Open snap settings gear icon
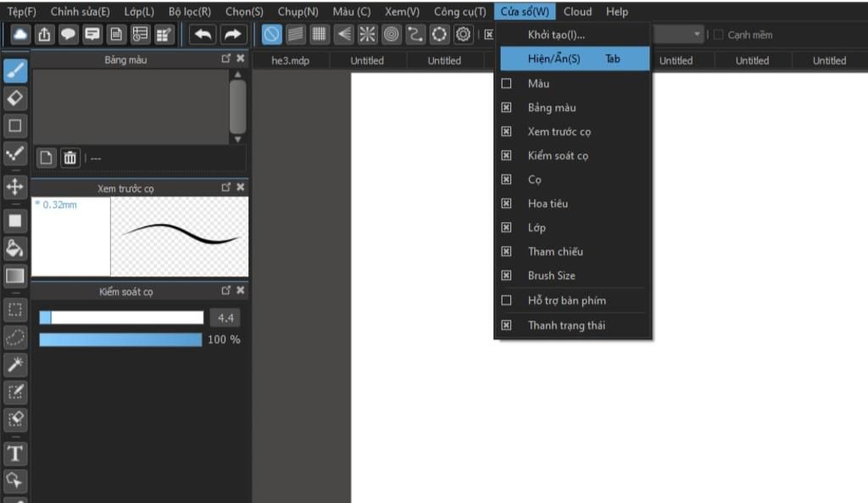868x503 pixels. 464,34
